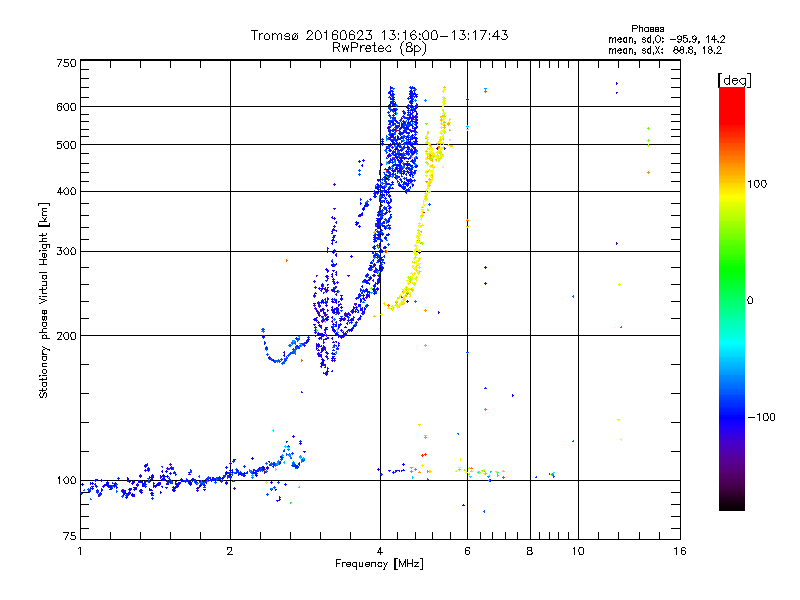800x600 pixels.
Task: Click the y-axis label 'Stationary phase Virtual Height [km]'
Action: tap(43, 300)
